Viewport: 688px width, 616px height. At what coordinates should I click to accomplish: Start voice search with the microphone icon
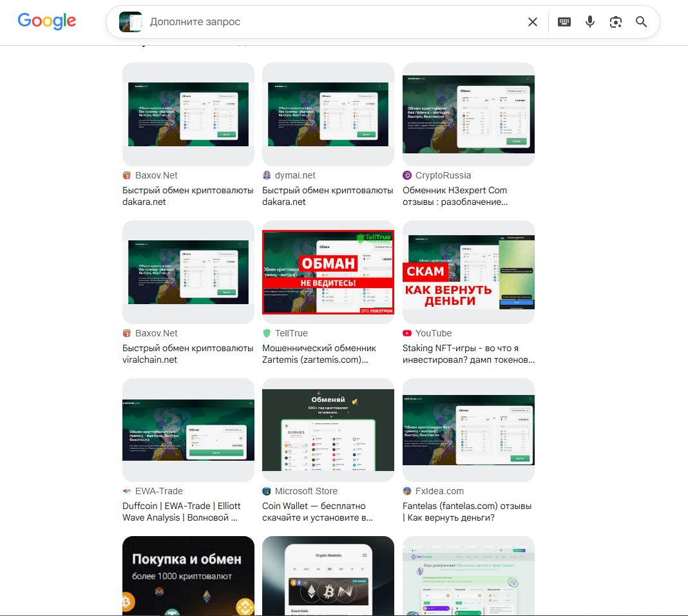pos(590,22)
